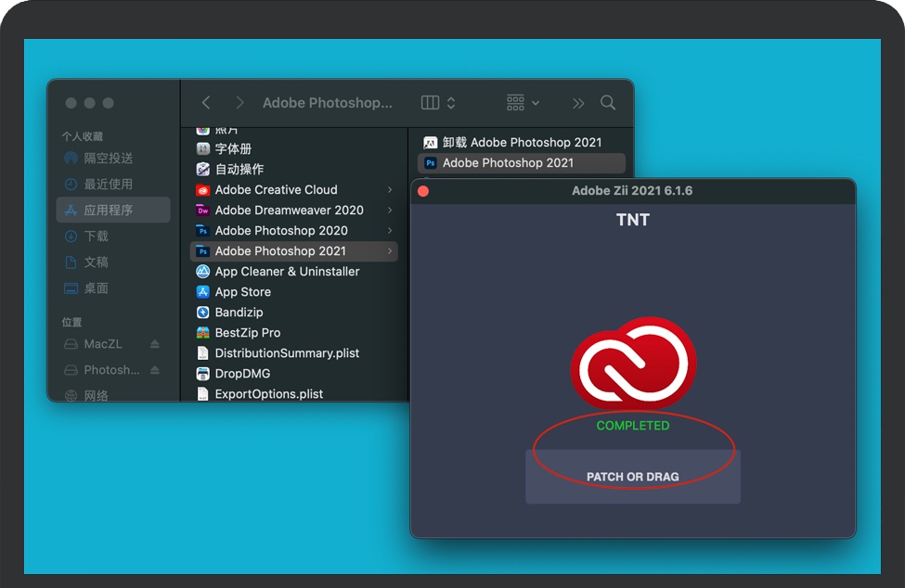
Task: Select 卸载 Adobe Photoshop 2021 uninstaller
Action: 521,143
